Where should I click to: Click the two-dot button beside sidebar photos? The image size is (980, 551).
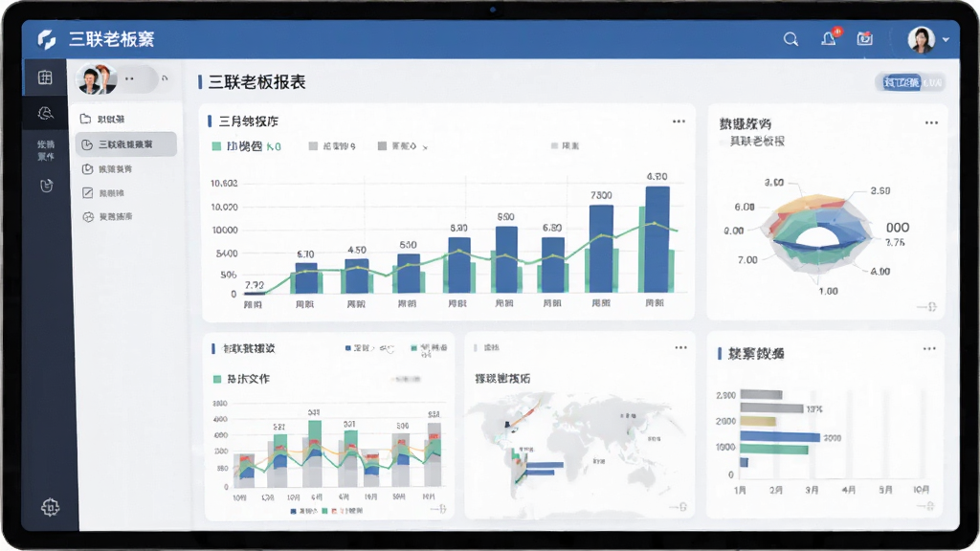pos(129,78)
